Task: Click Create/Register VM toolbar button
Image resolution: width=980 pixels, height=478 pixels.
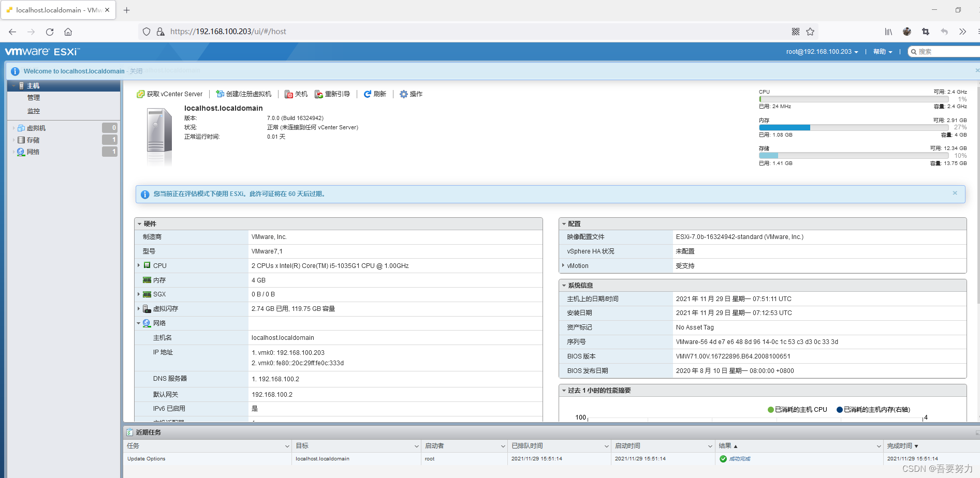Action: pos(243,94)
